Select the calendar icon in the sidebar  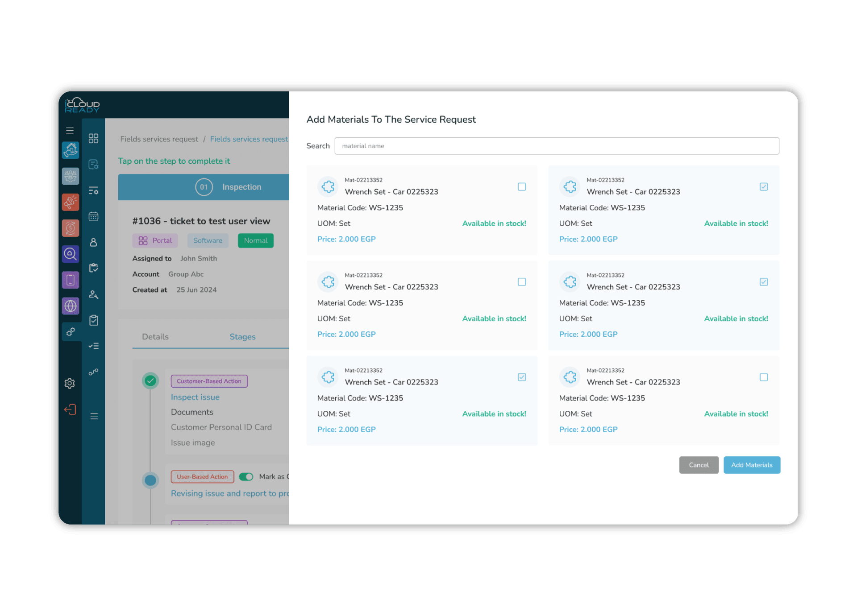coord(94,216)
